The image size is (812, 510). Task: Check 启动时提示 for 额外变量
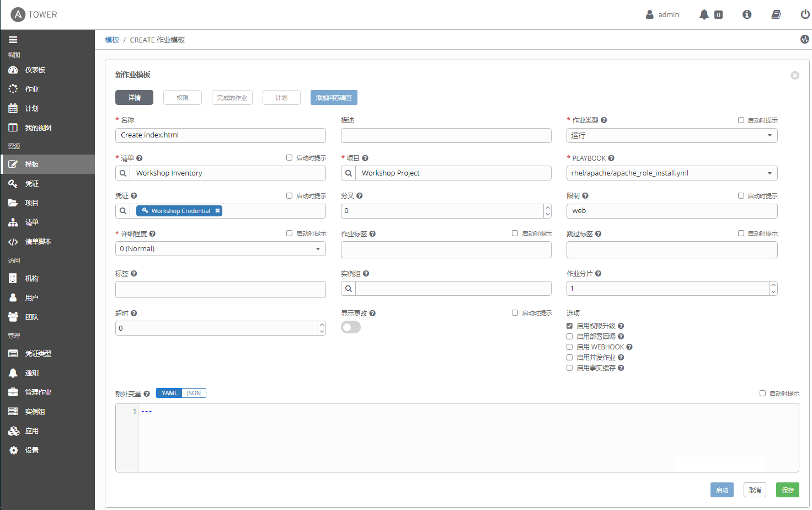click(x=762, y=393)
